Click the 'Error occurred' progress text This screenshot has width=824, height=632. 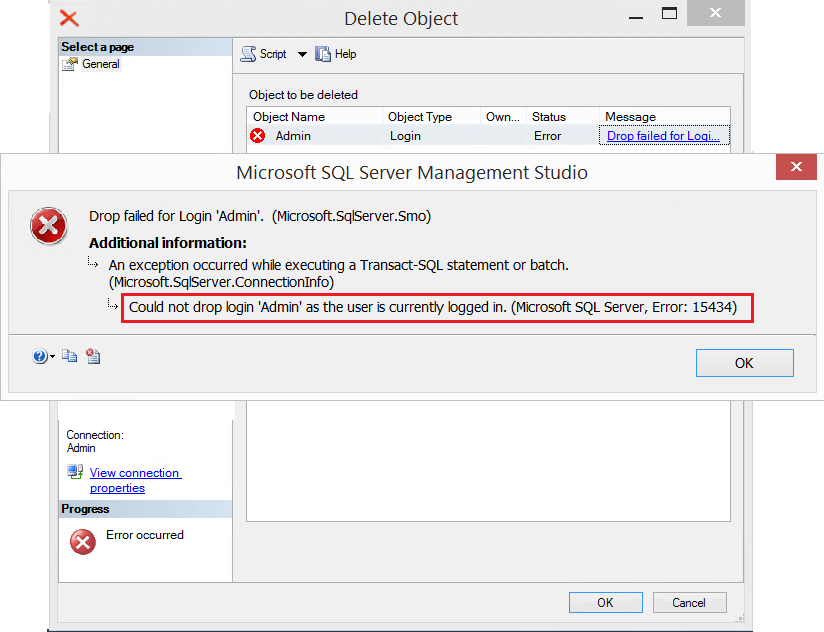coord(145,535)
